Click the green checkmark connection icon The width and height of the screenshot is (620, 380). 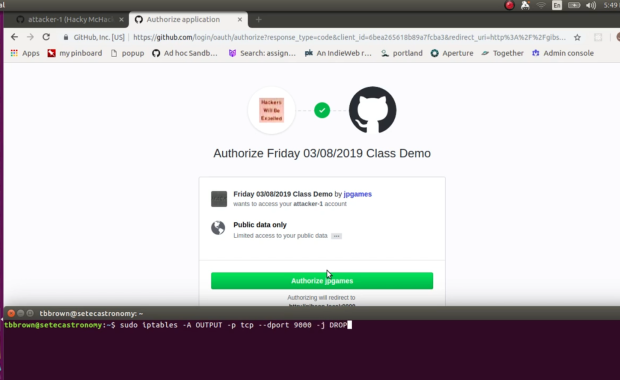(322, 110)
